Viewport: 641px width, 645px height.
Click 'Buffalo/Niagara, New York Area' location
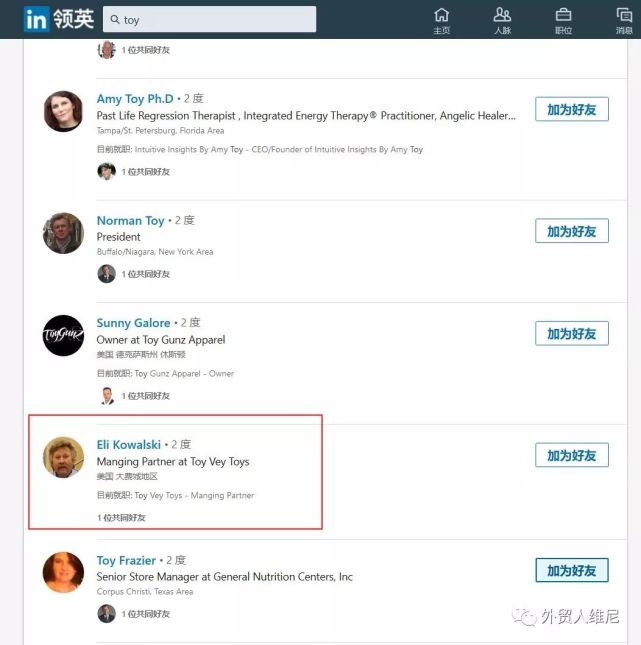tap(155, 252)
